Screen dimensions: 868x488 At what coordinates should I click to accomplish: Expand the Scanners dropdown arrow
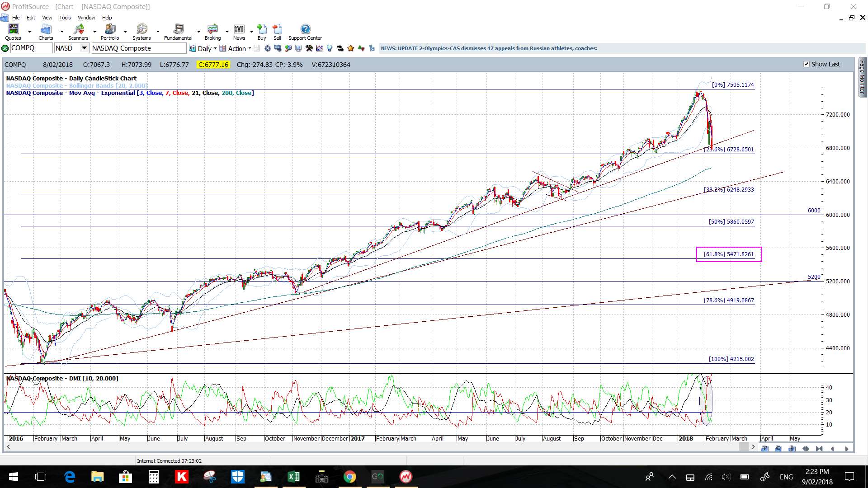tap(94, 32)
